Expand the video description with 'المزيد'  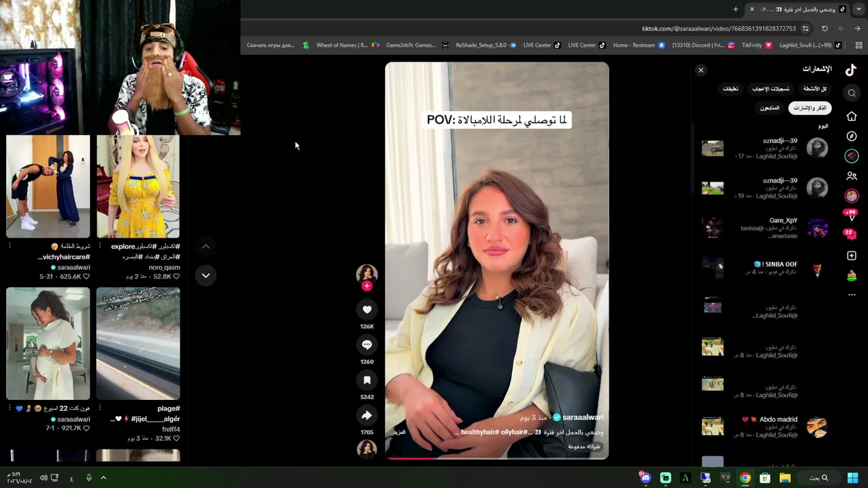399,432
